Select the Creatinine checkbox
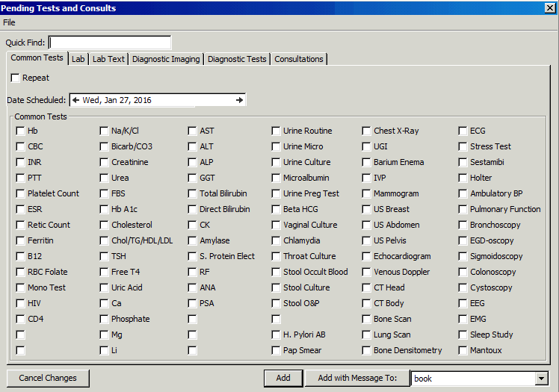This screenshot has height=392, width=559. tap(104, 162)
